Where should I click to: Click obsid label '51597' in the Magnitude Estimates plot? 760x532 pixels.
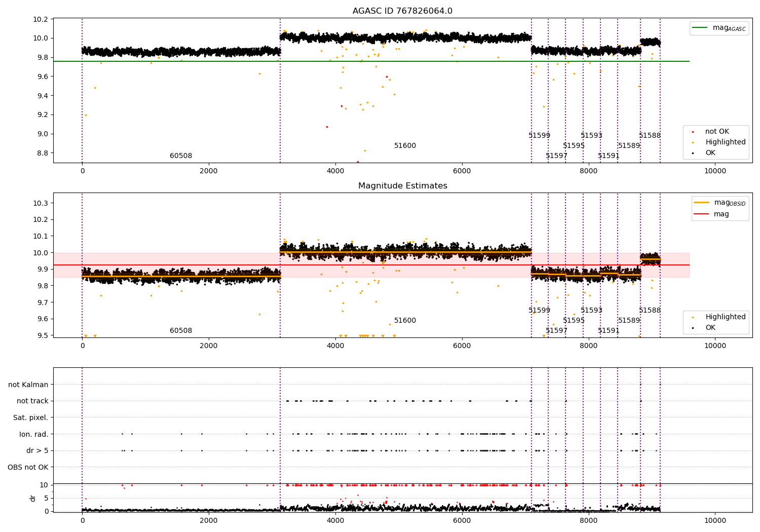click(x=556, y=330)
